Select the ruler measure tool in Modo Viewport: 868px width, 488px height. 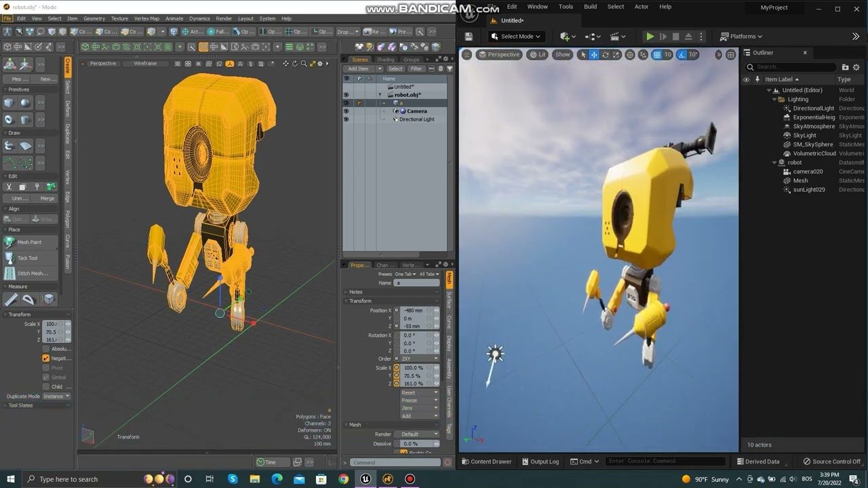click(x=11, y=299)
